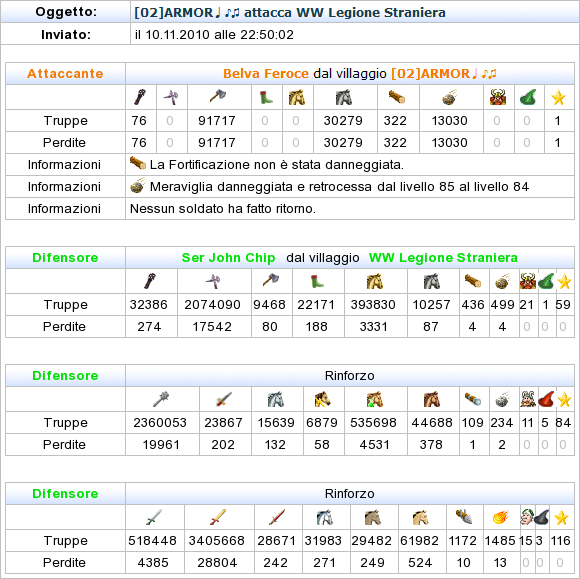
Task: Click the equites caesaris icon in last Rinforzo table
Action: click(x=421, y=517)
